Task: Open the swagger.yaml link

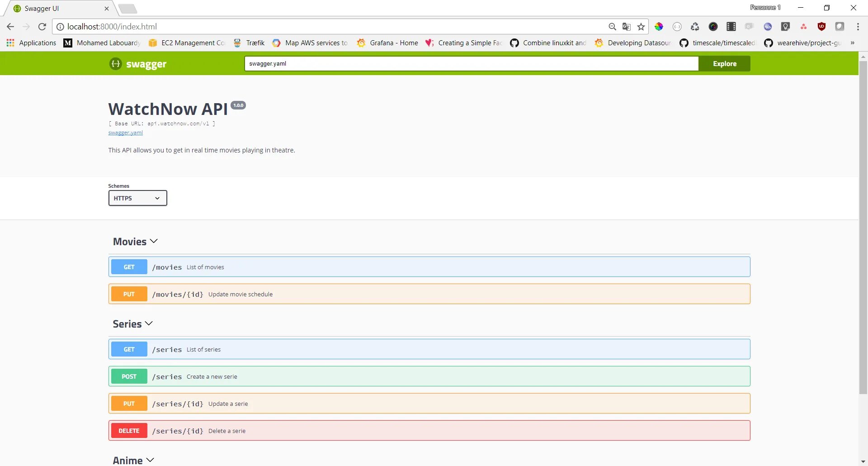Action: pyautogui.click(x=125, y=132)
